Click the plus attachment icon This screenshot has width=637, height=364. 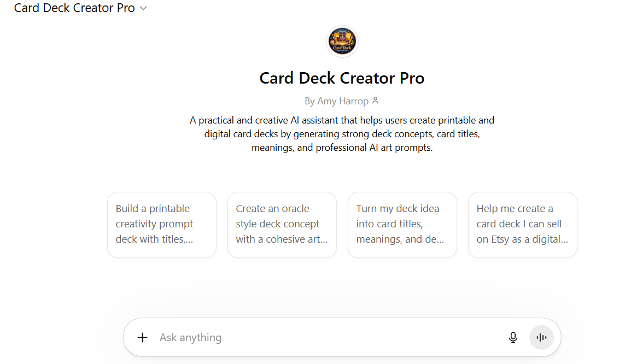click(142, 337)
